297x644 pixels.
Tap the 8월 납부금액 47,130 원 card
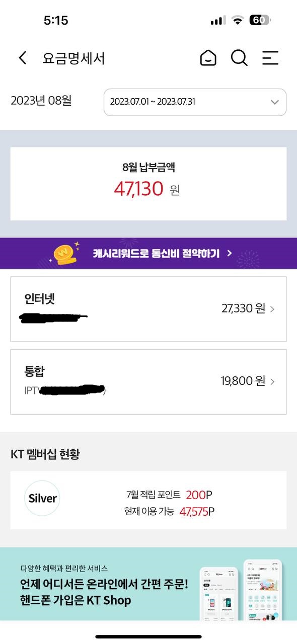click(x=148, y=184)
